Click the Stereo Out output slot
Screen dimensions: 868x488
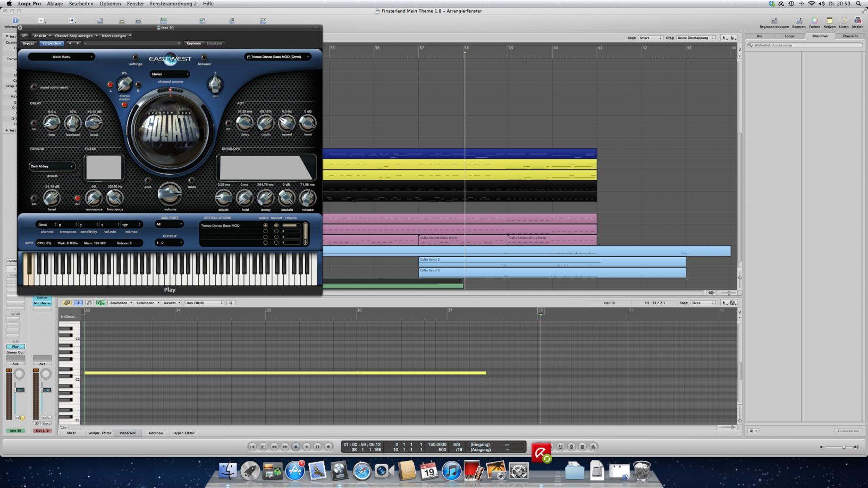click(15, 352)
